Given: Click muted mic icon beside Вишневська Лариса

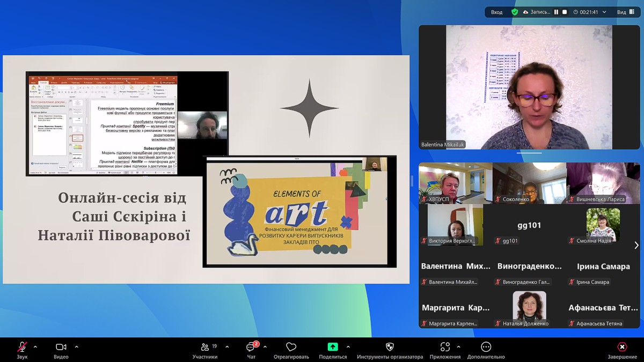Looking at the screenshot, I should point(572,199).
